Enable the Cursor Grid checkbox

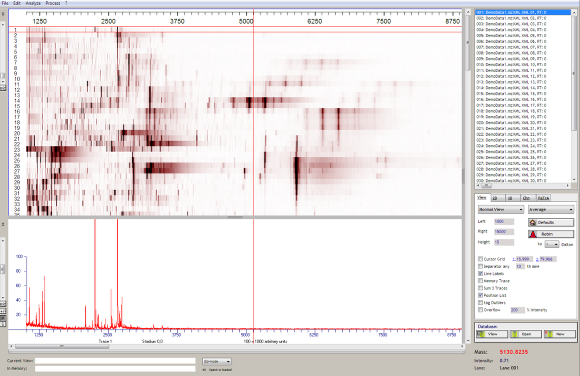tap(480, 259)
